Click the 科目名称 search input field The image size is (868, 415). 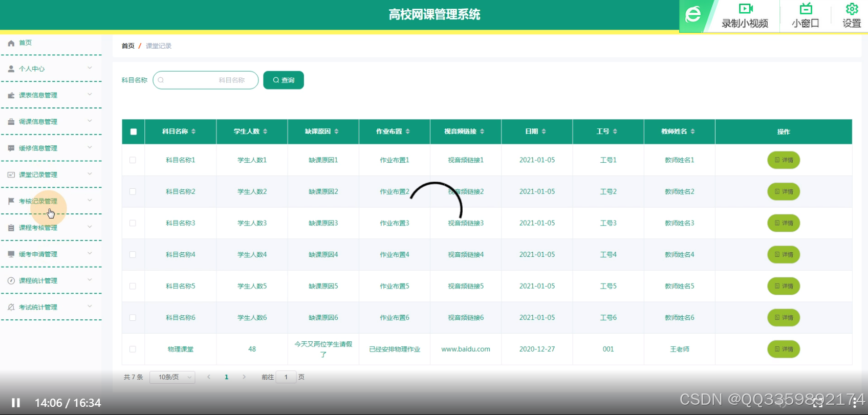pyautogui.click(x=206, y=80)
